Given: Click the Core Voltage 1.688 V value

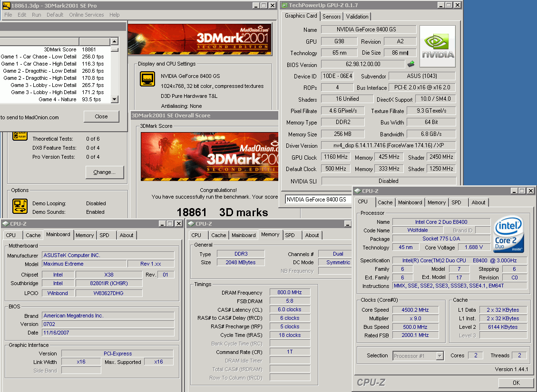Looking at the screenshot, I should click(x=474, y=247).
